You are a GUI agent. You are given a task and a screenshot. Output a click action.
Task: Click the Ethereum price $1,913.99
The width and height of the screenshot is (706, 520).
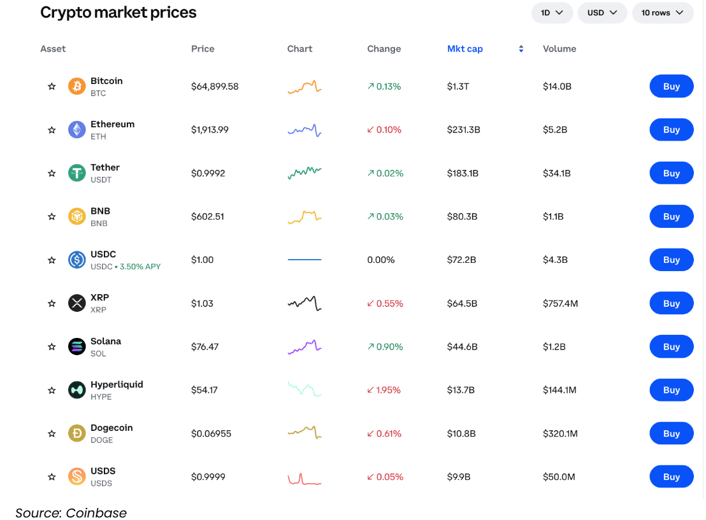[210, 130]
